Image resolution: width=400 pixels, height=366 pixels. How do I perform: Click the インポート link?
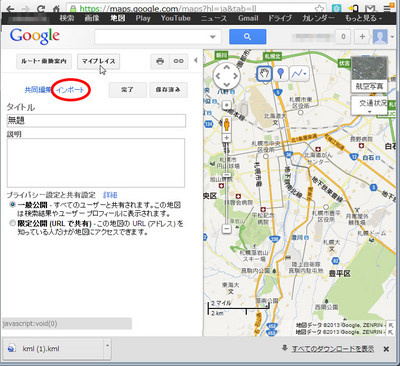(x=70, y=90)
